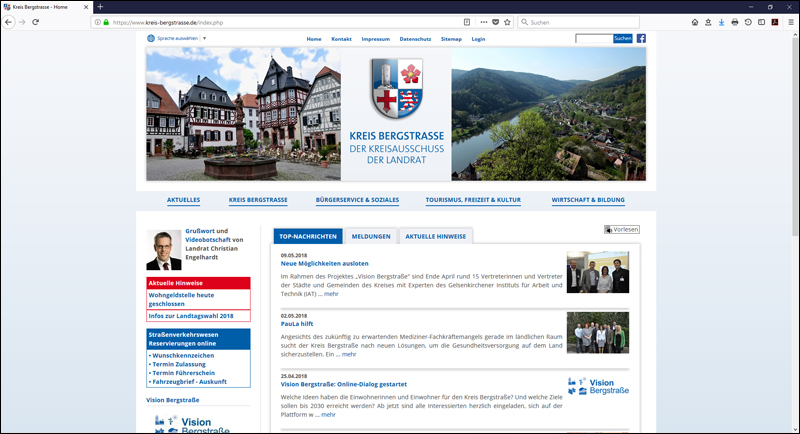This screenshot has height=434, width=800.
Task: Open the Datenschutz link
Action: point(415,39)
